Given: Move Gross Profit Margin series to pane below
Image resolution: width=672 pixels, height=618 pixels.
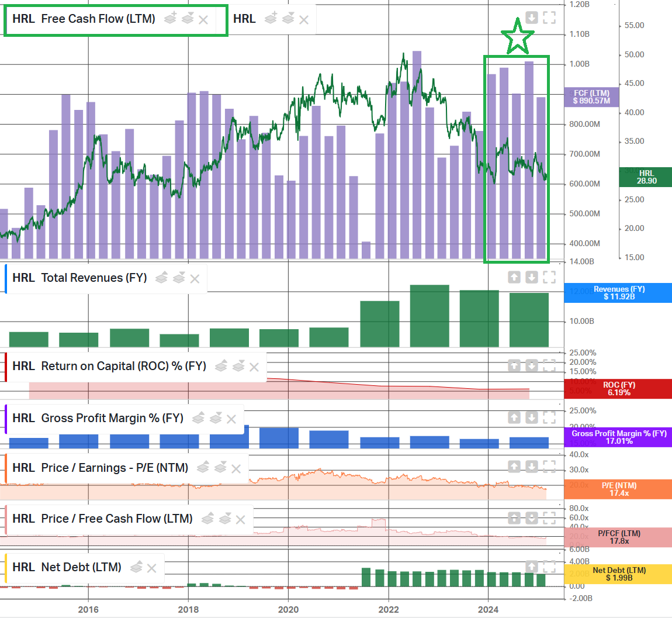Looking at the screenshot, I should 216,417.
